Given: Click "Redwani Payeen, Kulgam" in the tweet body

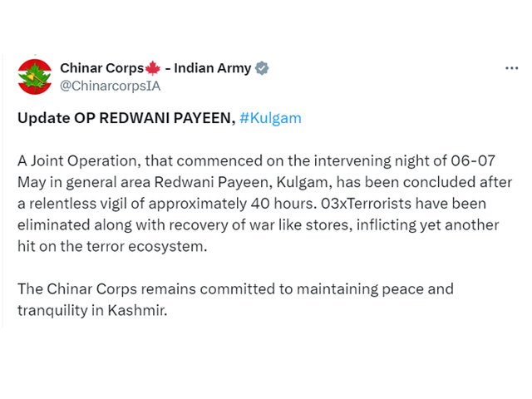Looking at the screenshot, I should click(x=244, y=182).
